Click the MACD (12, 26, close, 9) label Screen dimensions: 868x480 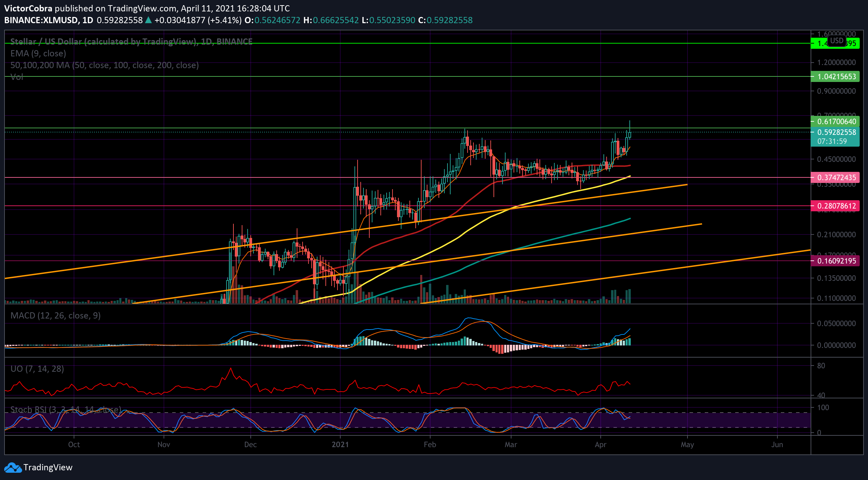(x=55, y=316)
